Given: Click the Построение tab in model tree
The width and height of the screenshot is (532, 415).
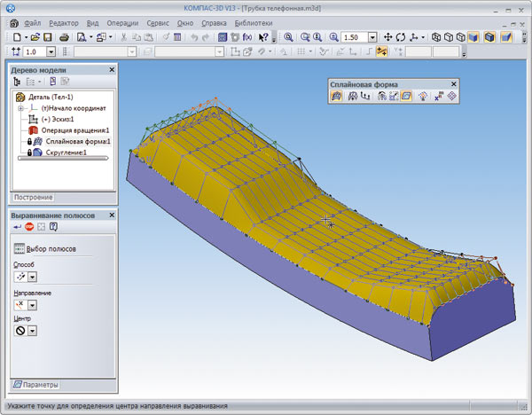Looking at the screenshot, I should point(33,197).
